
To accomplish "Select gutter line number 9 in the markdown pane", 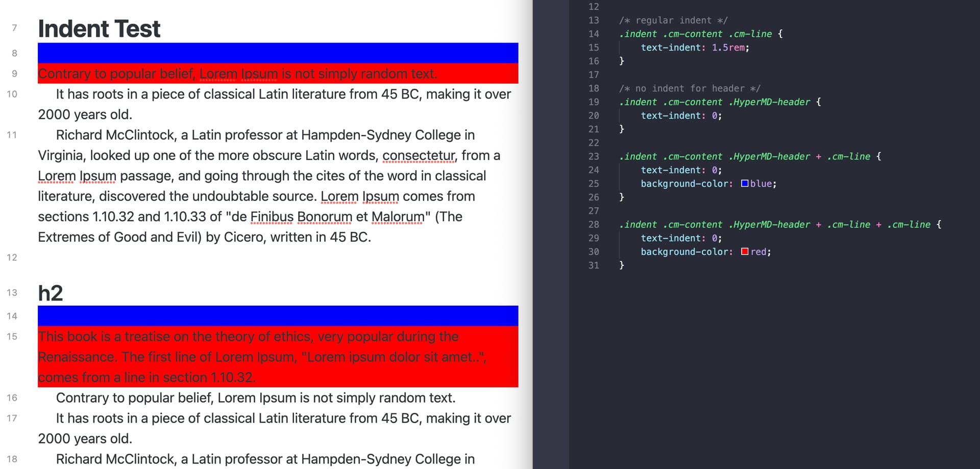I will pos(14,73).
